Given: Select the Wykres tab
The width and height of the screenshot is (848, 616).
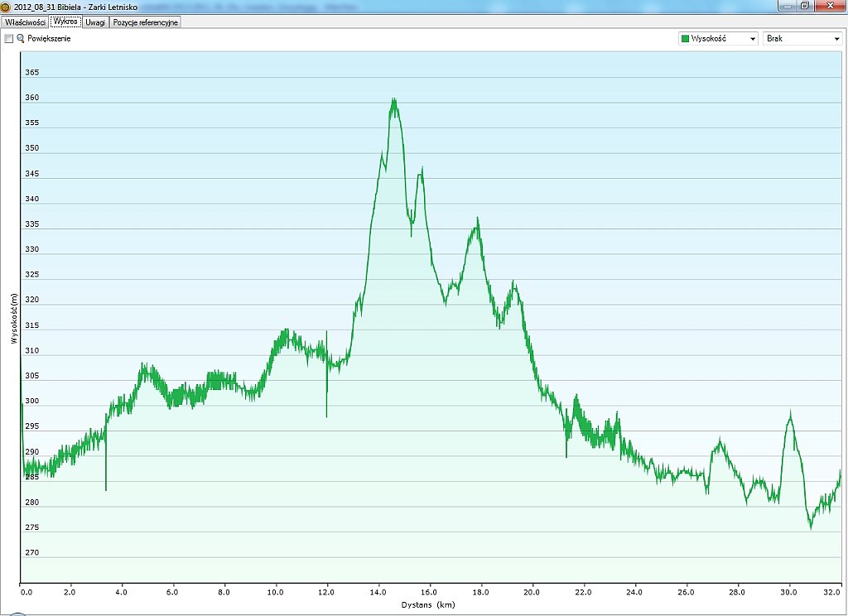Looking at the screenshot, I should point(65,22).
